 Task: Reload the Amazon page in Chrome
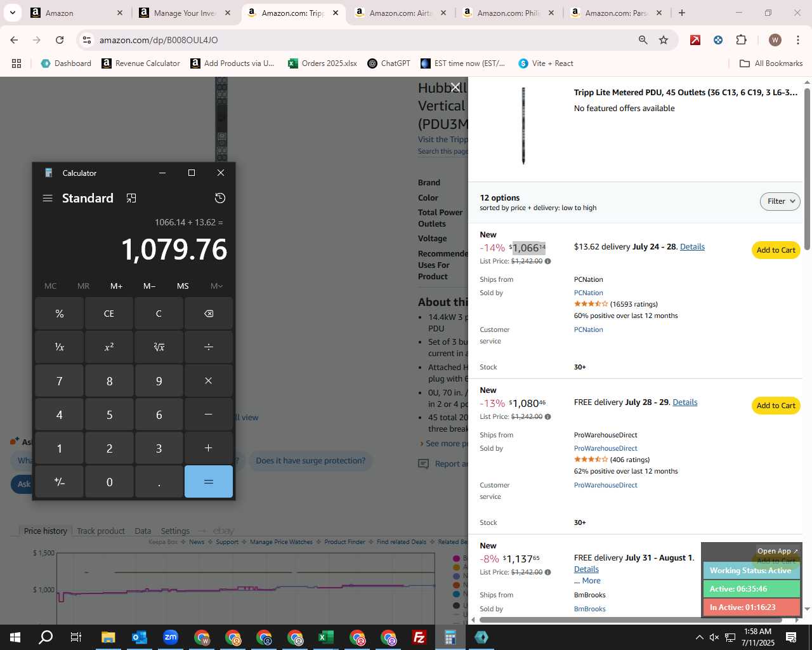60,40
